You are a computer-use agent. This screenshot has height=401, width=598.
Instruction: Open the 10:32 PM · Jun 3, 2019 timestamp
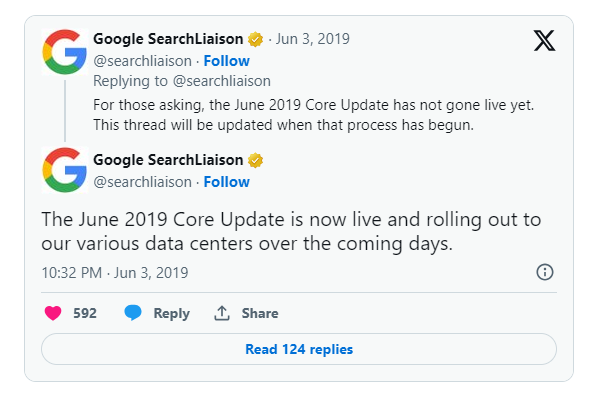115,273
